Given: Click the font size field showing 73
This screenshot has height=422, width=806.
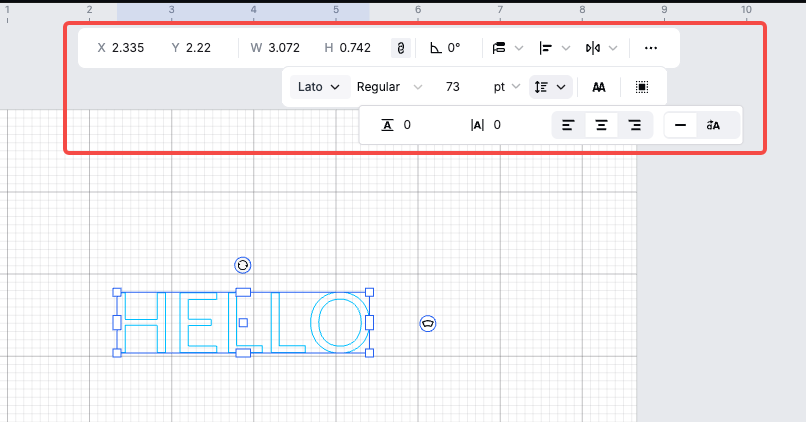Looking at the screenshot, I should pos(453,87).
